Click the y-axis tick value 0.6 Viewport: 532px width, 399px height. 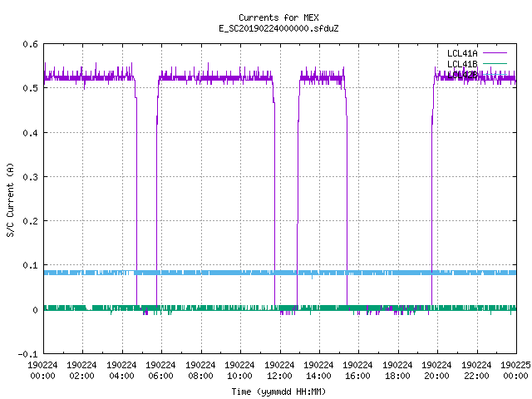tap(30, 44)
